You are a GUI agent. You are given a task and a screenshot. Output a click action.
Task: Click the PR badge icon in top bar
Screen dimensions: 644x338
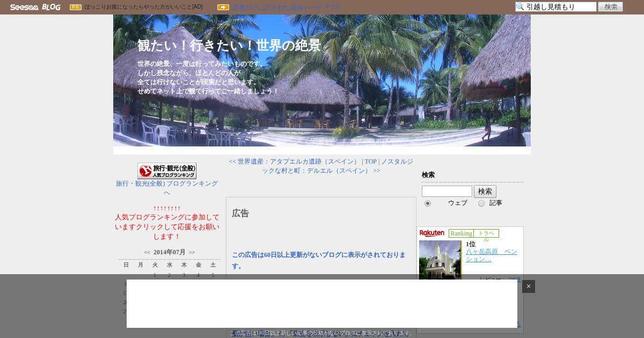(76, 7)
